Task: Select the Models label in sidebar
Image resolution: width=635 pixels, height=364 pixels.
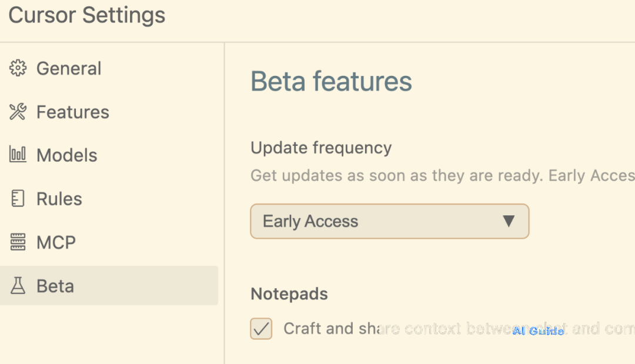Action: (67, 155)
